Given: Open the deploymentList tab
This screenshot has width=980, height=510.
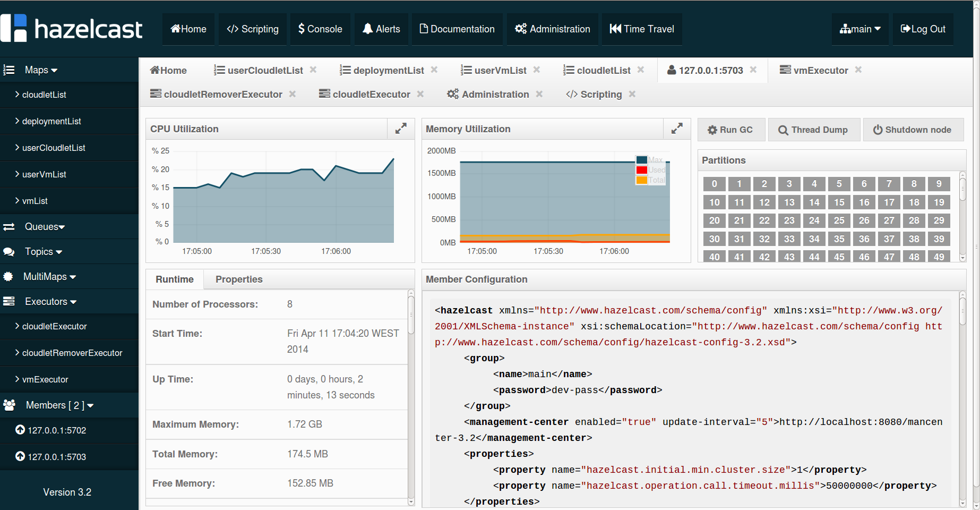Looking at the screenshot, I should coord(388,70).
